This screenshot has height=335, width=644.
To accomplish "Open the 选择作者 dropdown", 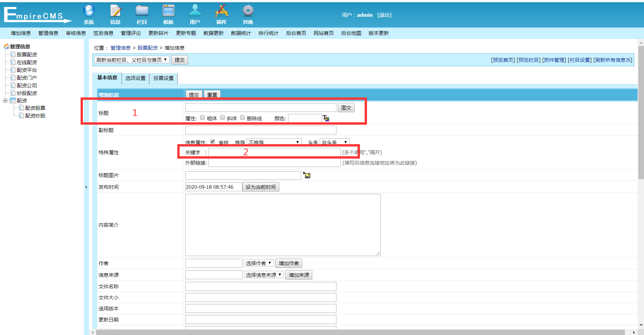I will click(x=259, y=263).
